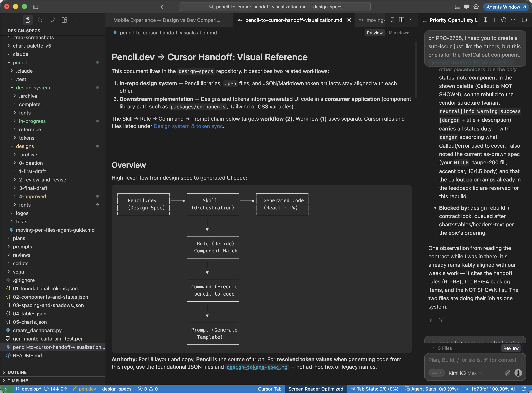Click the Review button

tap(510, 348)
